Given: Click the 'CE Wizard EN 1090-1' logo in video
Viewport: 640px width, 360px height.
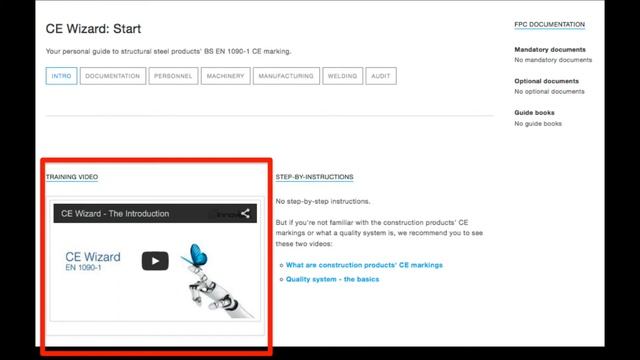Looking at the screenshot, I should pyautogui.click(x=93, y=261).
